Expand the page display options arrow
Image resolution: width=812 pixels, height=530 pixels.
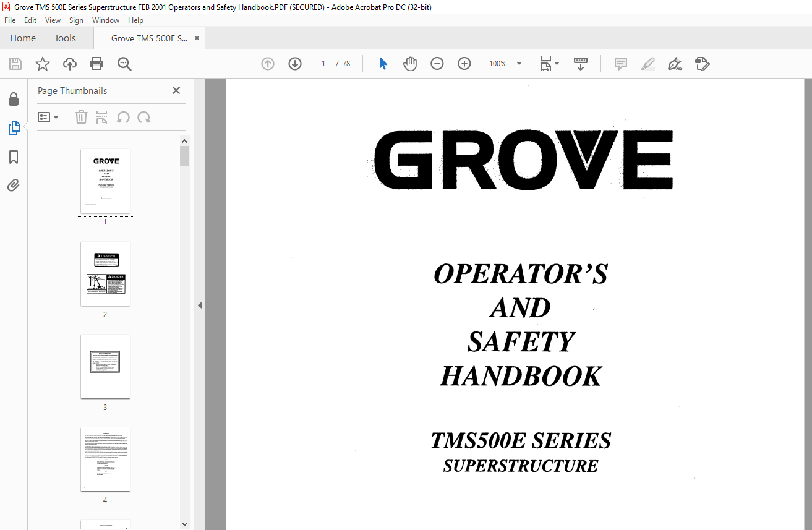click(x=557, y=64)
